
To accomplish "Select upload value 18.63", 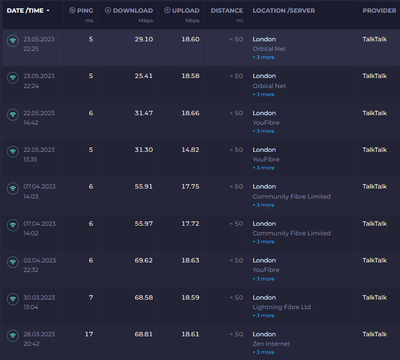I will tap(191, 260).
